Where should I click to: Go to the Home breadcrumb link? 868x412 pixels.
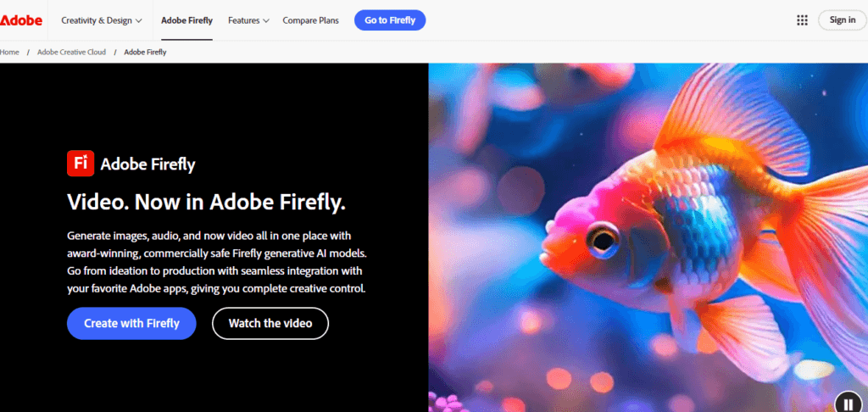click(x=9, y=52)
